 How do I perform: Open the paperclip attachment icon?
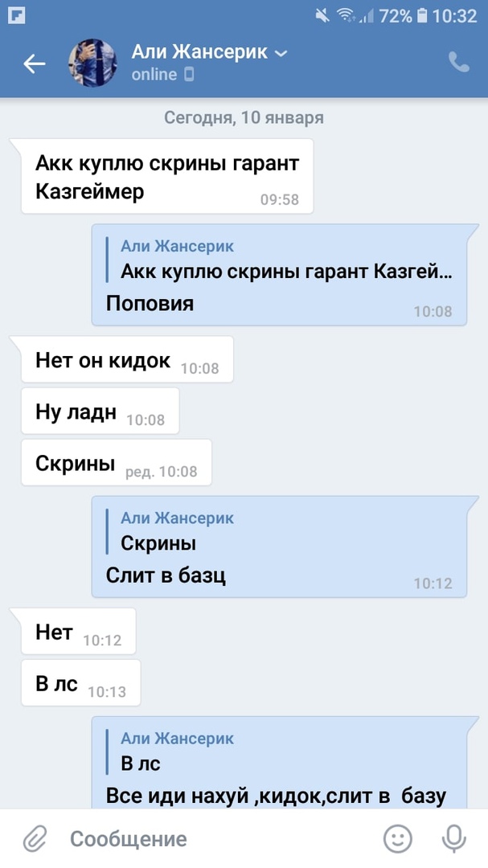(35, 839)
